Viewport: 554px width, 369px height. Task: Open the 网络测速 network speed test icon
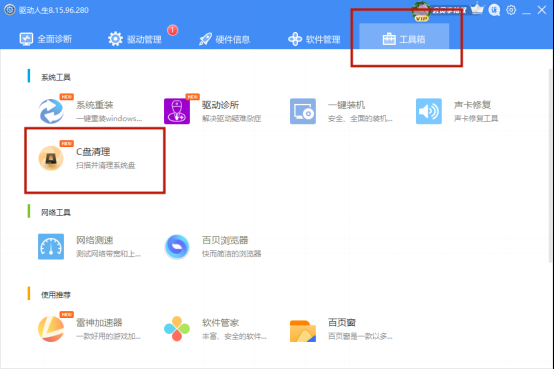click(x=51, y=246)
